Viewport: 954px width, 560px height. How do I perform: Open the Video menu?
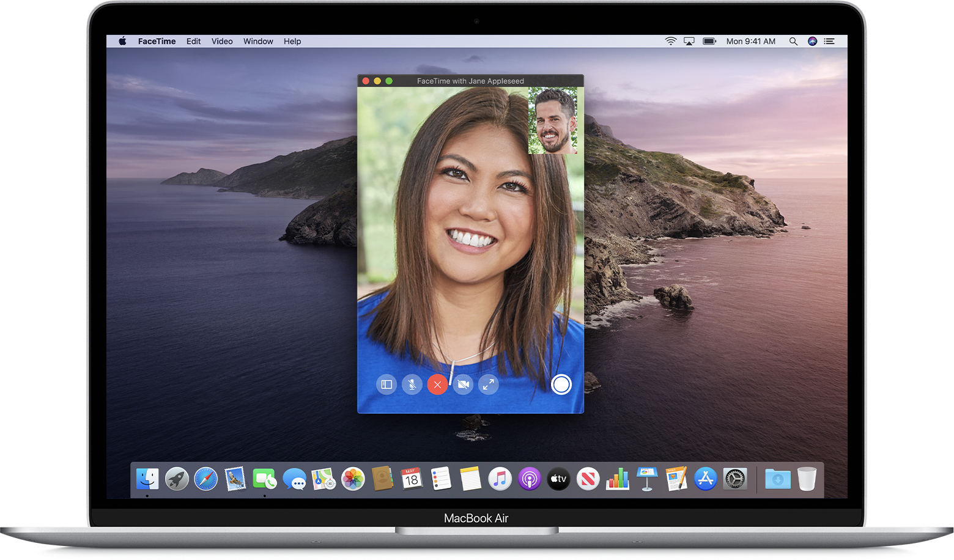tap(222, 42)
